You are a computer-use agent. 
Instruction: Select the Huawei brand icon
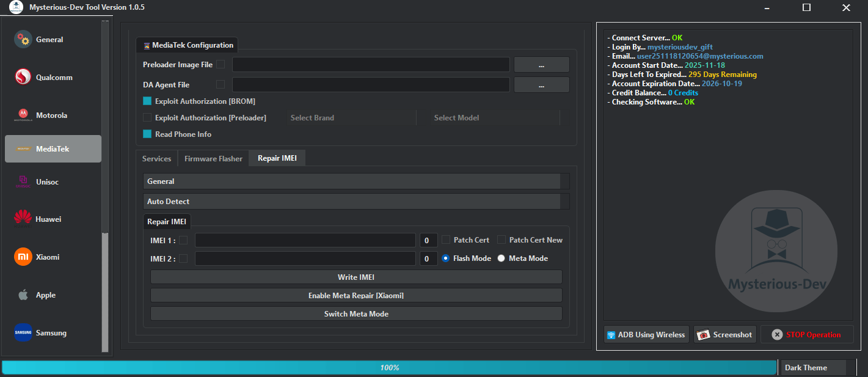(x=23, y=218)
